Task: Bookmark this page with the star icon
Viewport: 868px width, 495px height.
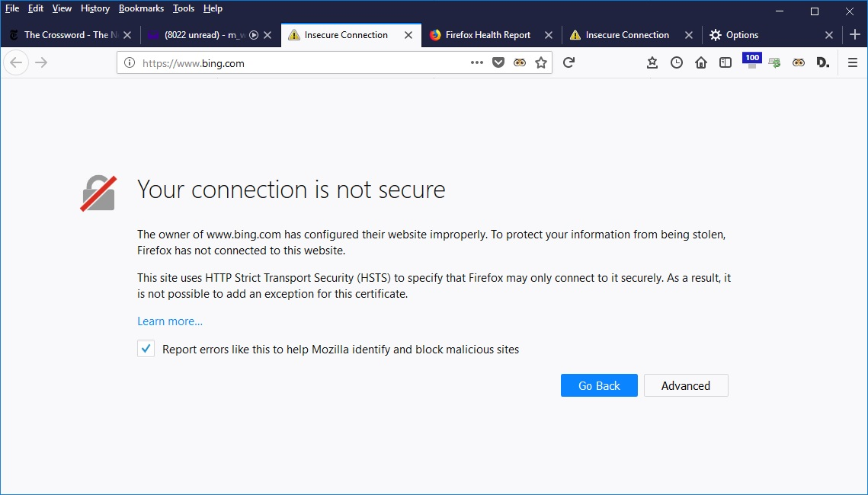Action: (x=541, y=63)
